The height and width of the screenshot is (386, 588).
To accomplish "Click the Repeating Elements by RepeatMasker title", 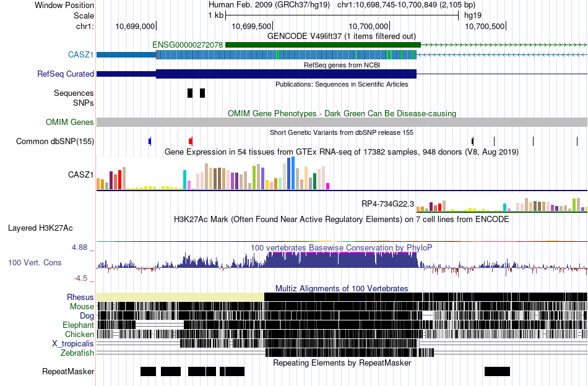I will coord(342,362).
